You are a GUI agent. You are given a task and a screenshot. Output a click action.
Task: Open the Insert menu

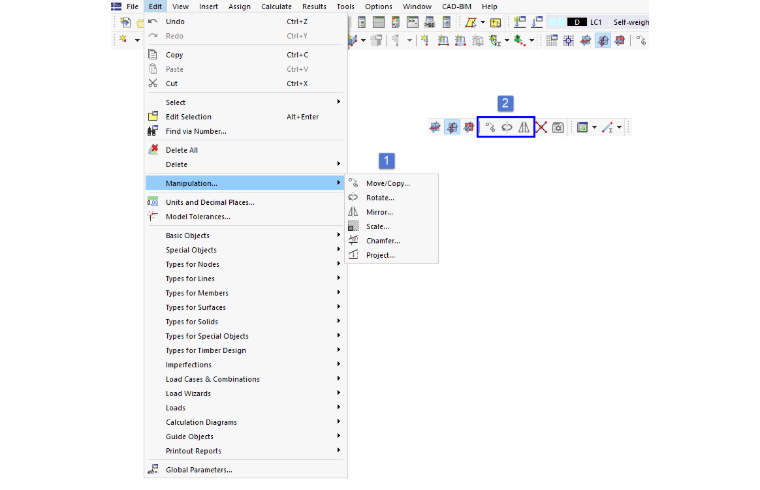[208, 6]
